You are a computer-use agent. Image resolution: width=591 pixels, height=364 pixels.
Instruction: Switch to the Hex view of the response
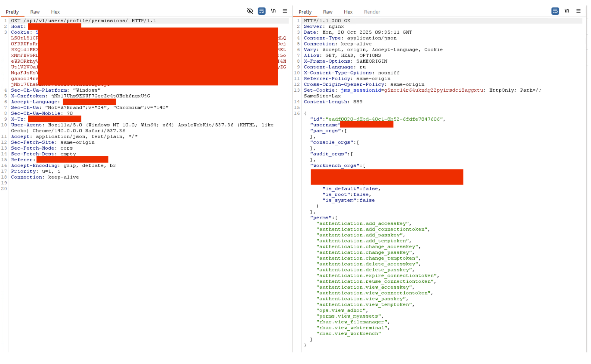(x=348, y=12)
